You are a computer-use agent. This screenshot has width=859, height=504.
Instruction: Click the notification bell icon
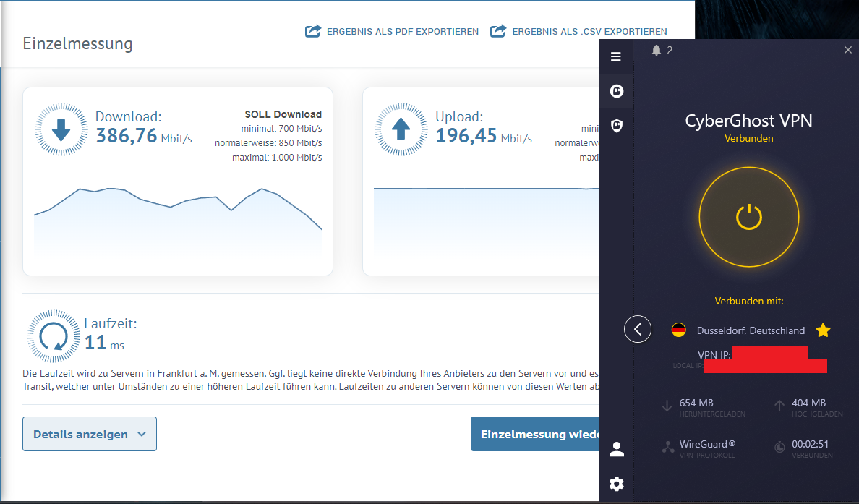(x=657, y=51)
